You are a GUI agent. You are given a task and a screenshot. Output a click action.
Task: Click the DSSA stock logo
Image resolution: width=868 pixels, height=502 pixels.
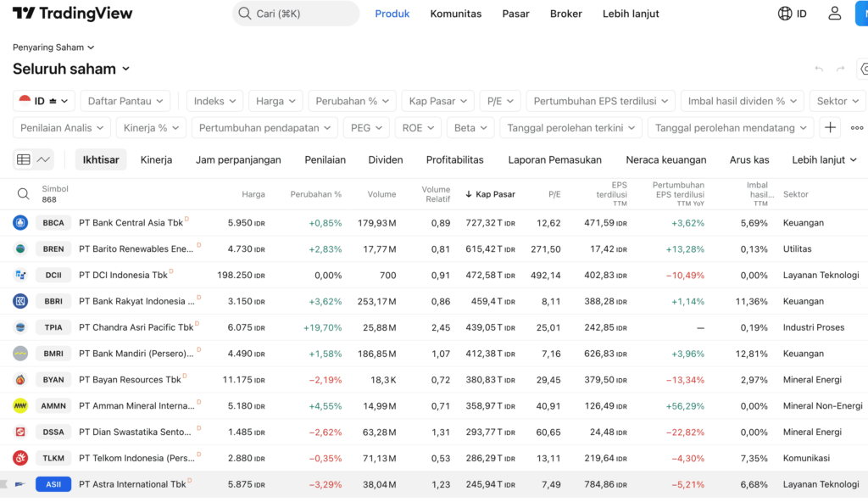coord(20,432)
